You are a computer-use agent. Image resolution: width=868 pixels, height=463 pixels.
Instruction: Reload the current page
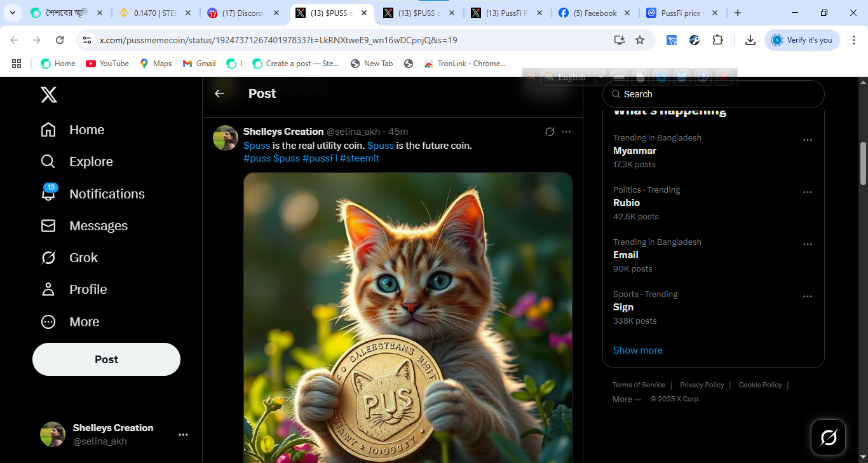tap(60, 40)
